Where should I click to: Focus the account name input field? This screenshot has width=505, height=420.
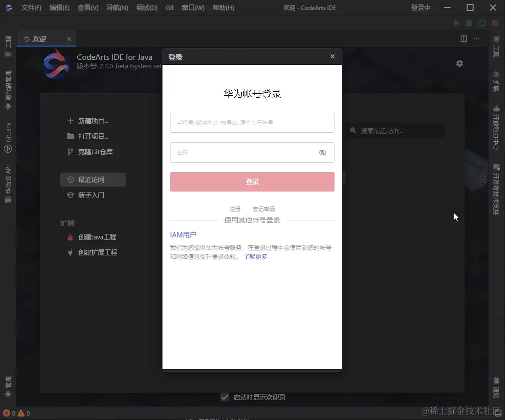click(x=252, y=123)
